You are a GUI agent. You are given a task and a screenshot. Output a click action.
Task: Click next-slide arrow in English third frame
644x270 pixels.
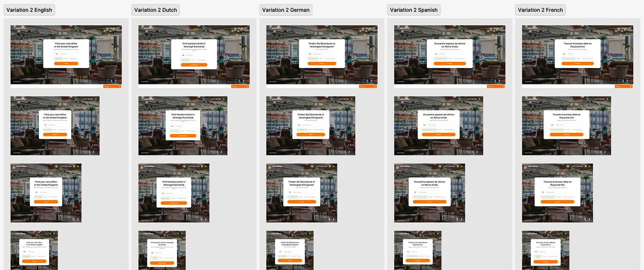pos(78,219)
